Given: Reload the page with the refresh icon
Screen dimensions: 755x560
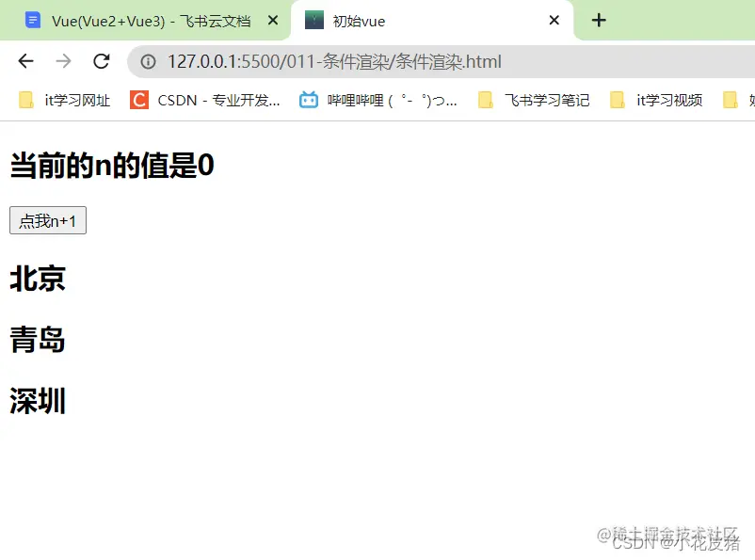Looking at the screenshot, I should tap(101, 60).
